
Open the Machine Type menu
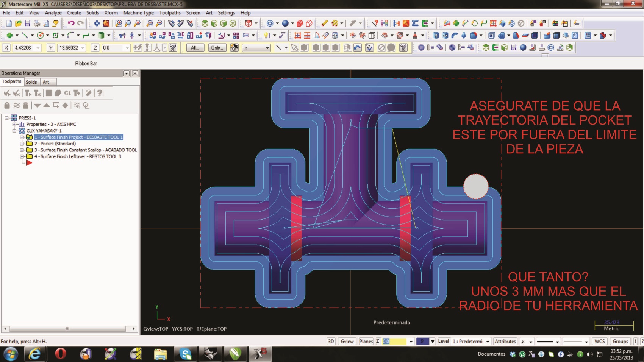point(138,12)
